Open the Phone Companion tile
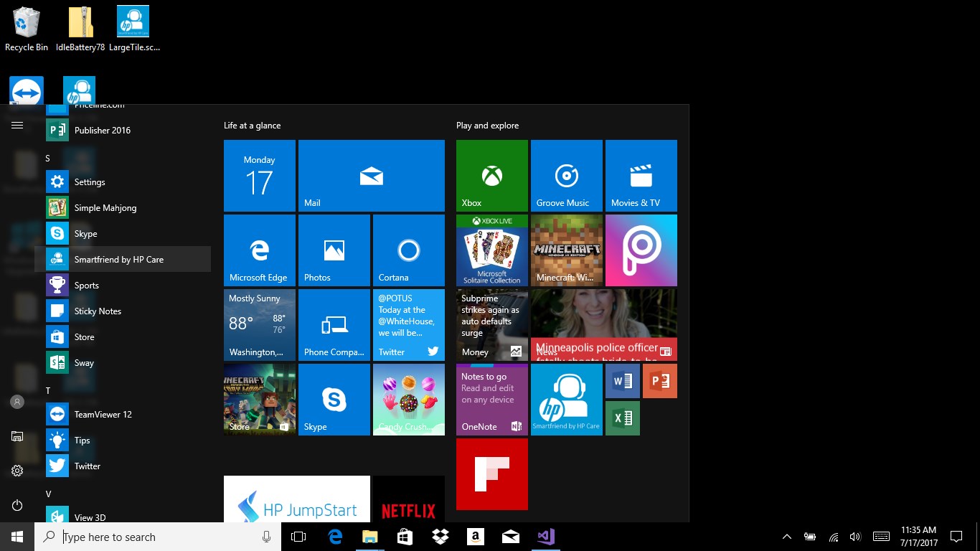The width and height of the screenshot is (980, 551). point(334,325)
